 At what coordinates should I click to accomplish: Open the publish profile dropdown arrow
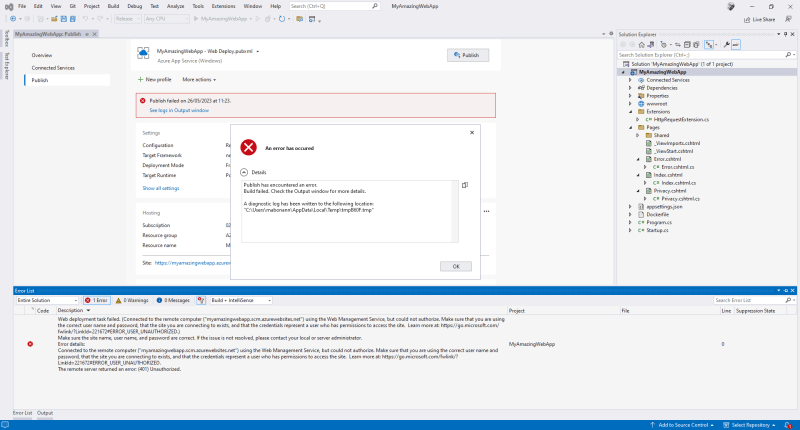point(258,52)
